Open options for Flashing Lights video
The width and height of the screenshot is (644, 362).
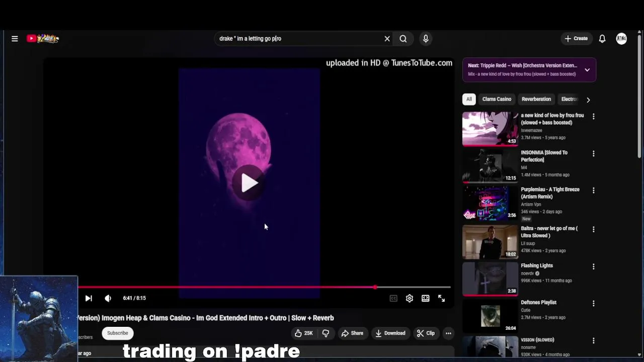click(x=593, y=266)
